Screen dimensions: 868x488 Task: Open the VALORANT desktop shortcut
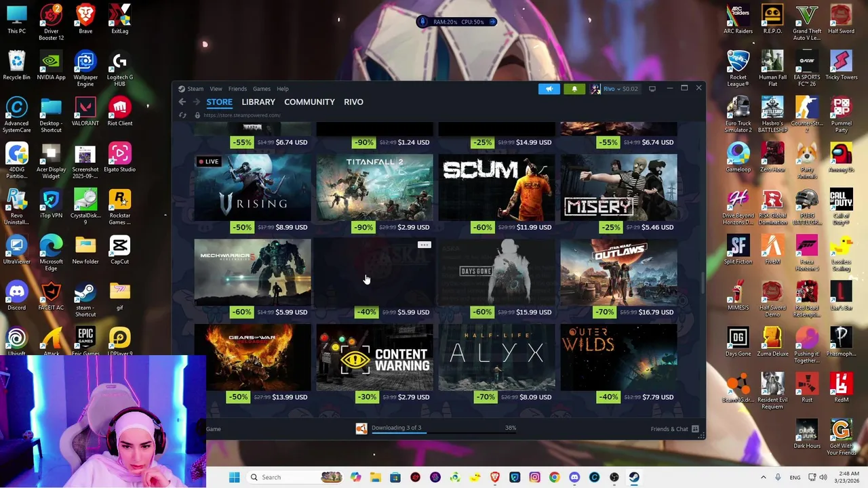click(x=85, y=112)
